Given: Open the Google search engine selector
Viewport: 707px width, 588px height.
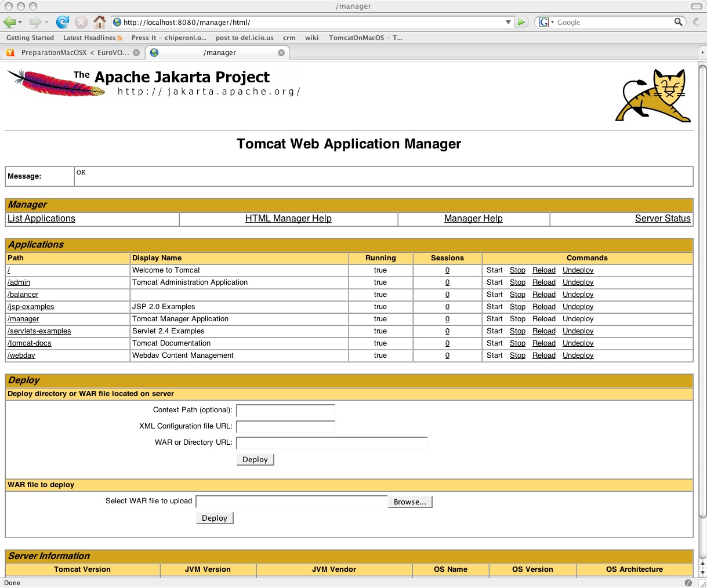Looking at the screenshot, I should click(546, 22).
